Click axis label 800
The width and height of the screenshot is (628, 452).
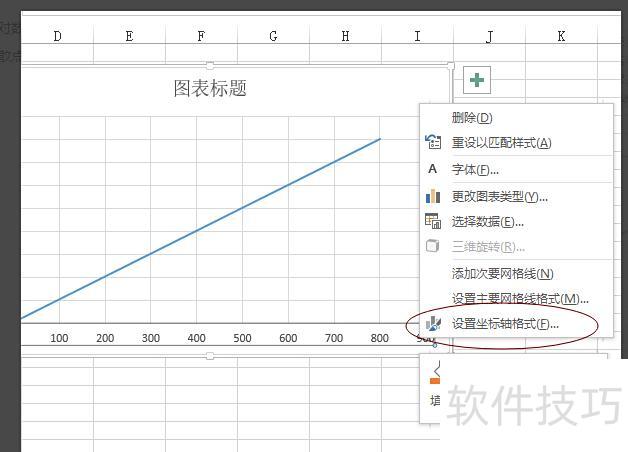[x=379, y=338]
